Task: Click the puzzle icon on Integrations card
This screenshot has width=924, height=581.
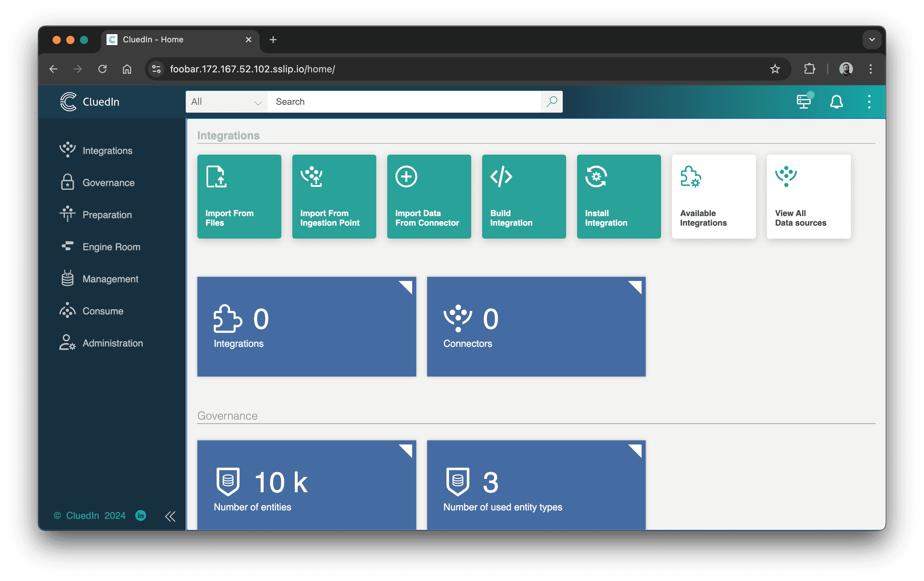Action: point(227,318)
